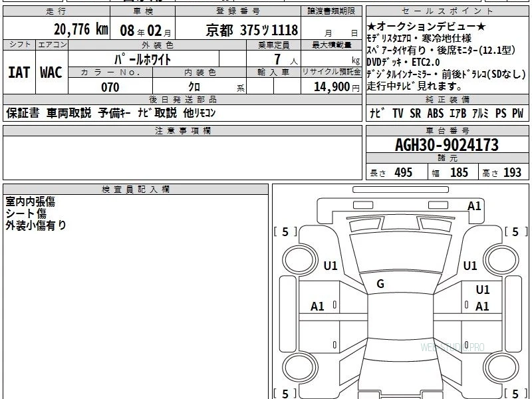This screenshot has height=399, width=532.
Task: Click アルミ in the 純正装備 row
Action: click(x=480, y=113)
